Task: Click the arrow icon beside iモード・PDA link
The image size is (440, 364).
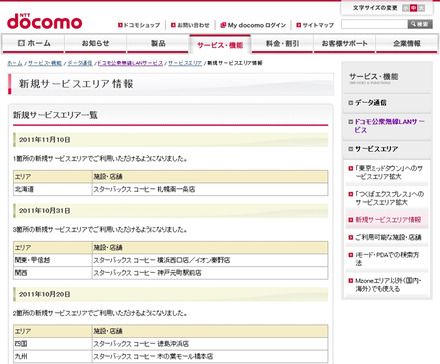Action: (351, 255)
